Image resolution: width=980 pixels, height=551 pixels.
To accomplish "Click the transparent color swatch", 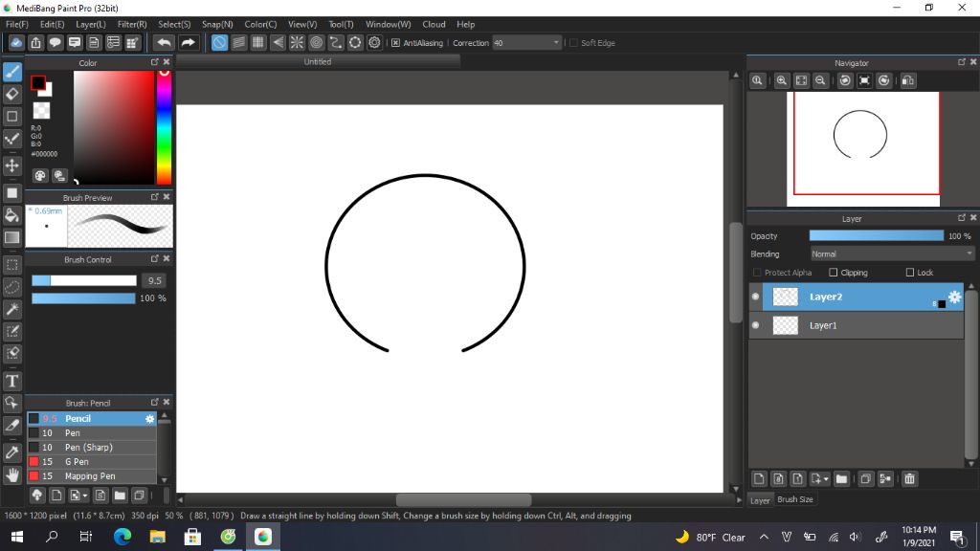I will 41,111.
